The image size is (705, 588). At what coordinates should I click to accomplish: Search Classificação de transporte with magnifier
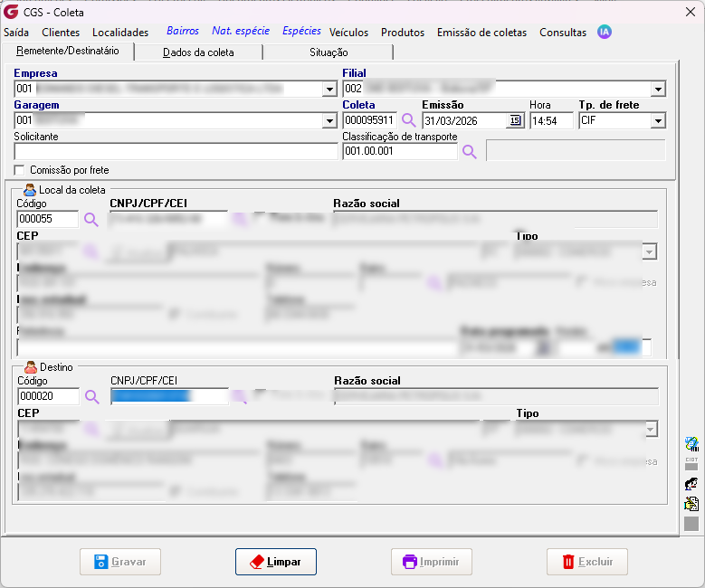pyautogui.click(x=469, y=151)
